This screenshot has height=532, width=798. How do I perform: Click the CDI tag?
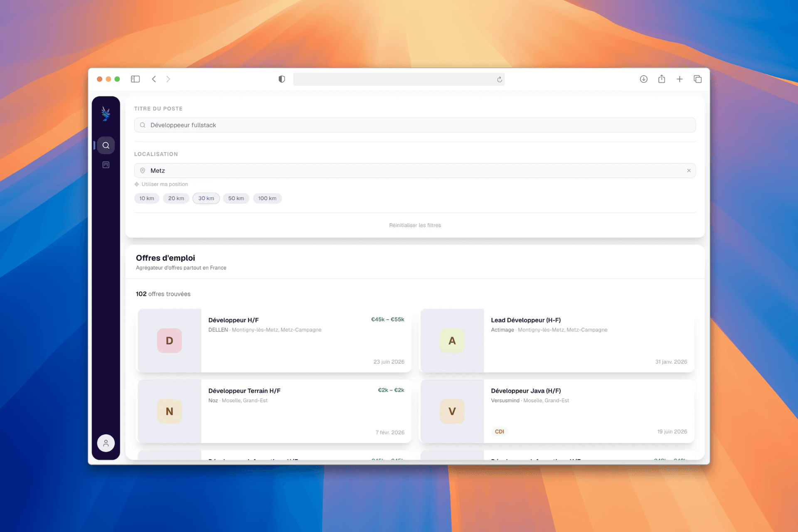499,431
